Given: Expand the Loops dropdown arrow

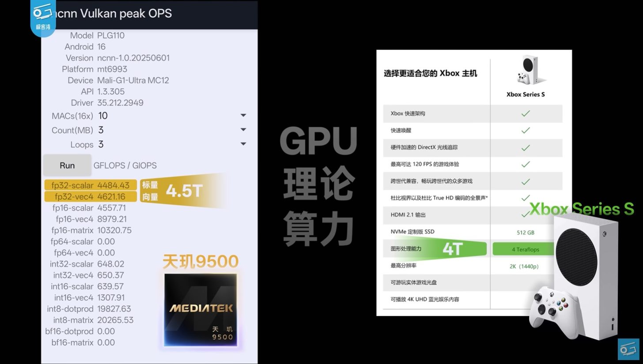Looking at the screenshot, I should click(243, 144).
